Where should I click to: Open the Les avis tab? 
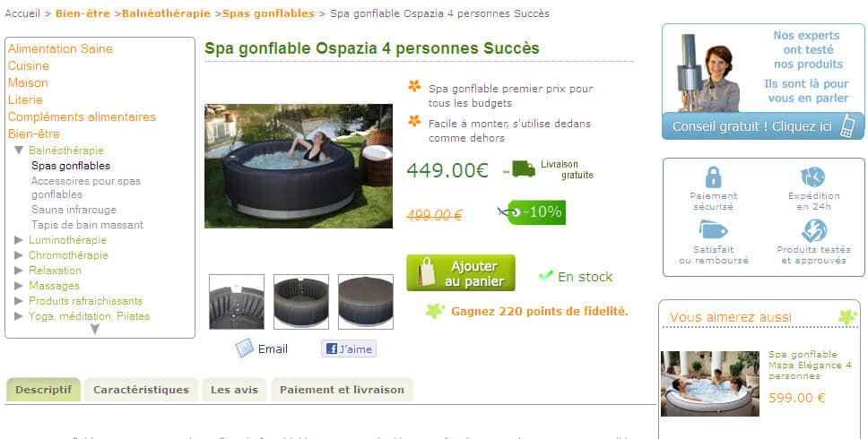tap(234, 390)
